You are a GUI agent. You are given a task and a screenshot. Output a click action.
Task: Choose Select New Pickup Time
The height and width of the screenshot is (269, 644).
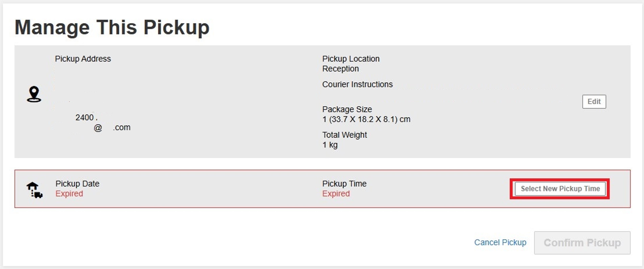[560, 189]
